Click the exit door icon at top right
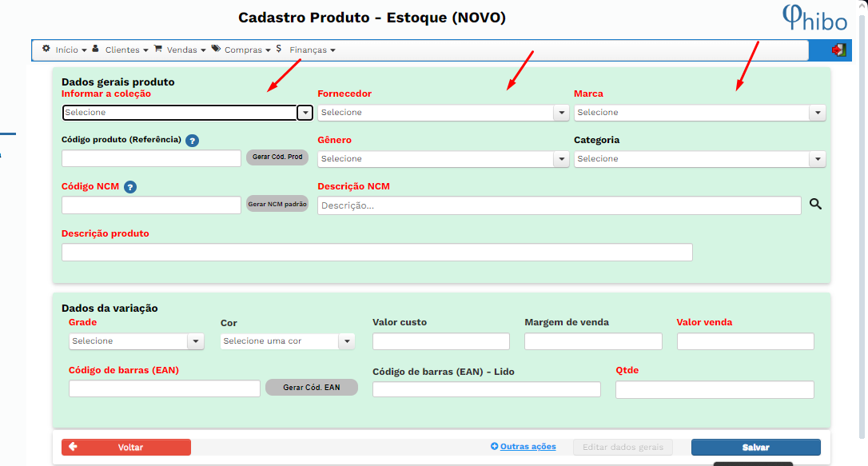Image resolution: width=868 pixels, height=466 pixels. click(838, 50)
